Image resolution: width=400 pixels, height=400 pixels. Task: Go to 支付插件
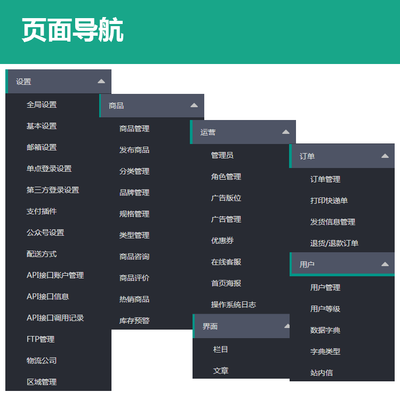(42, 211)
